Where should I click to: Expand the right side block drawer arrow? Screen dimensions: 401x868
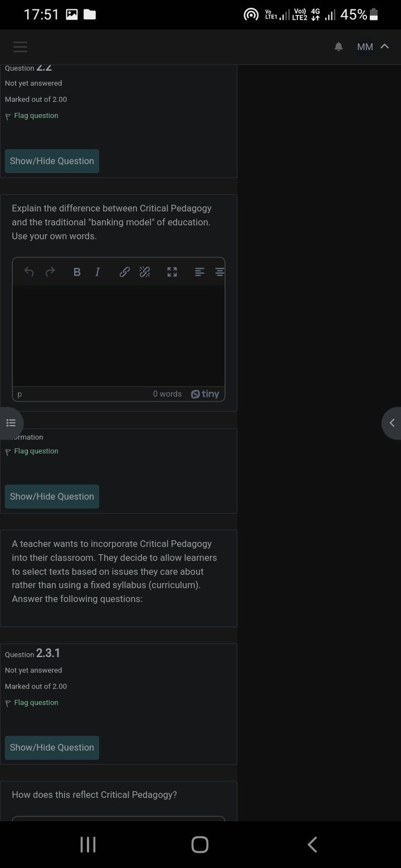(x=392, y=423)
